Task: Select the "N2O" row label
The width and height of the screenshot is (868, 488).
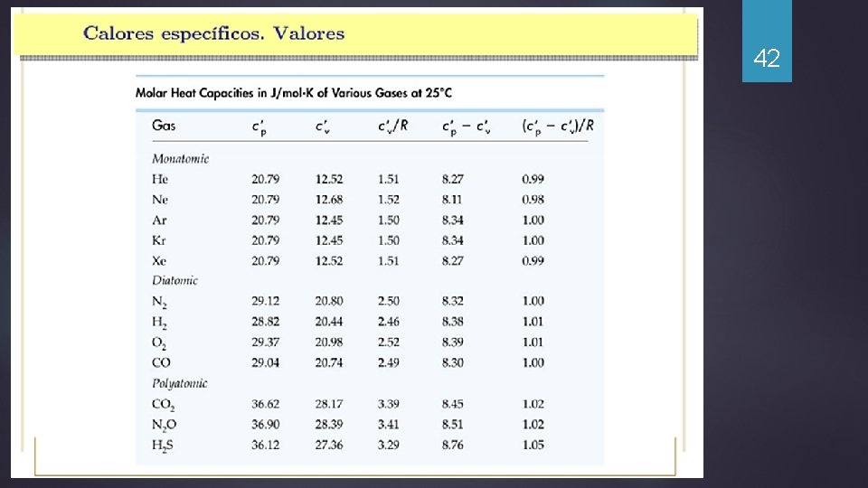Action: (165, 426)
